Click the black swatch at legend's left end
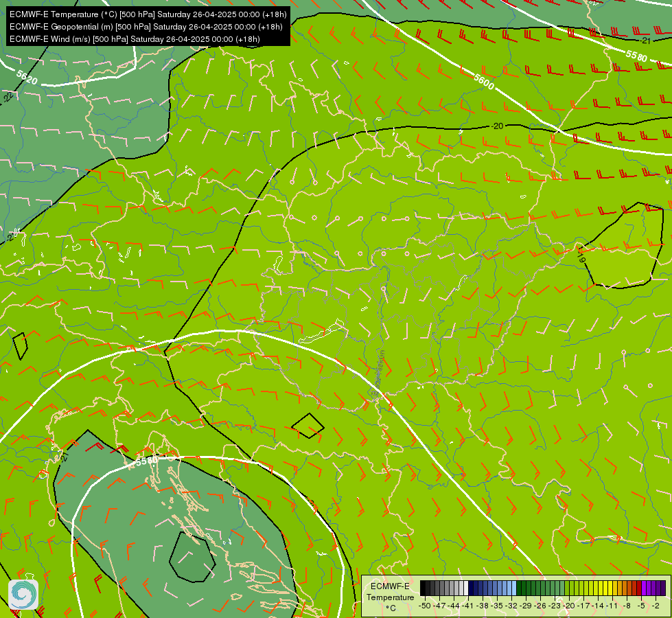This screenshot has width=672, height=618. 423,588
